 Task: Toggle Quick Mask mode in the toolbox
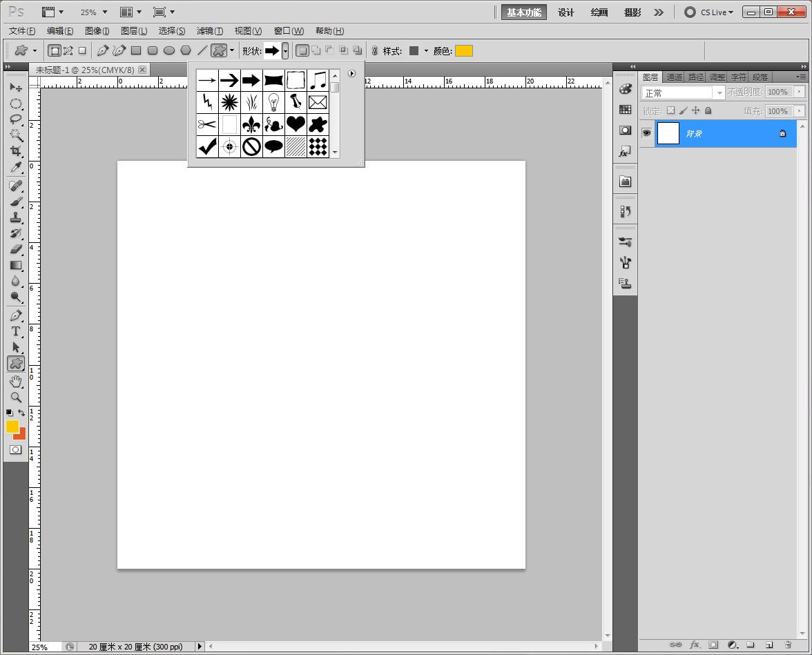[x=15, y=449]
